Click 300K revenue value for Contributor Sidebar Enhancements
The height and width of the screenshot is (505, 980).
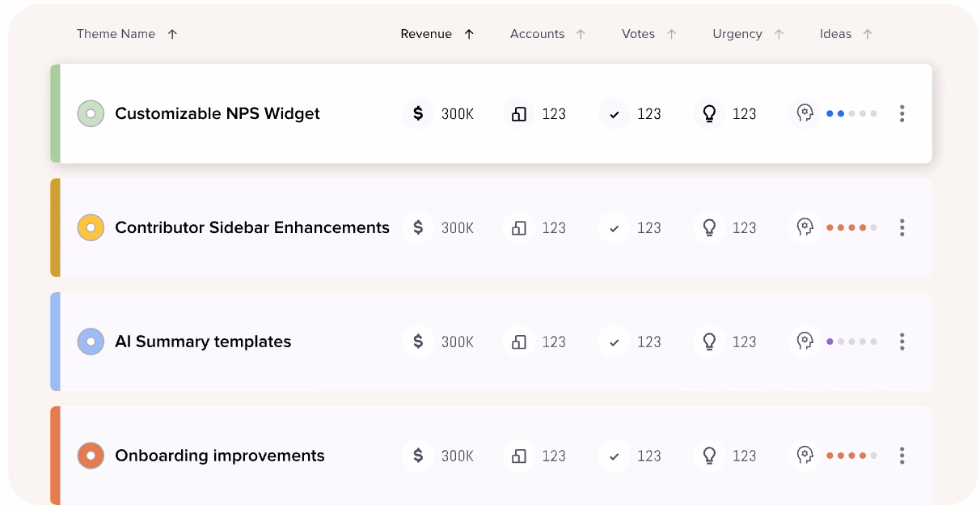tap(458, 228)
